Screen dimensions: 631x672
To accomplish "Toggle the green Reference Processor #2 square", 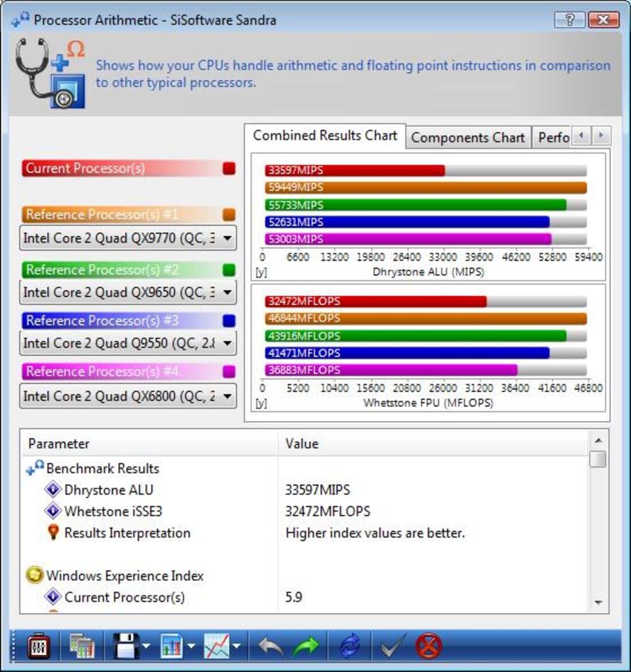I will tap(229, 270).
